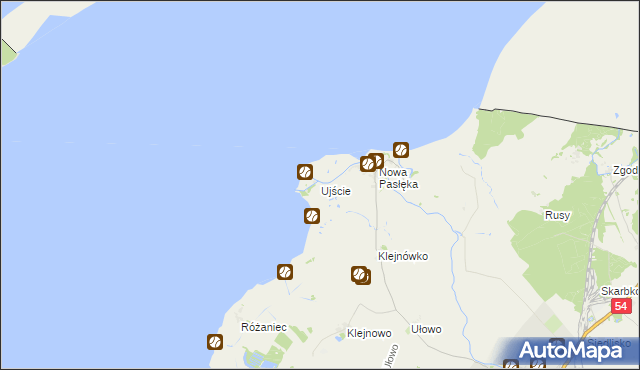
Task: Click the coastal sports marker north of Różaniec
Action: 284,272
